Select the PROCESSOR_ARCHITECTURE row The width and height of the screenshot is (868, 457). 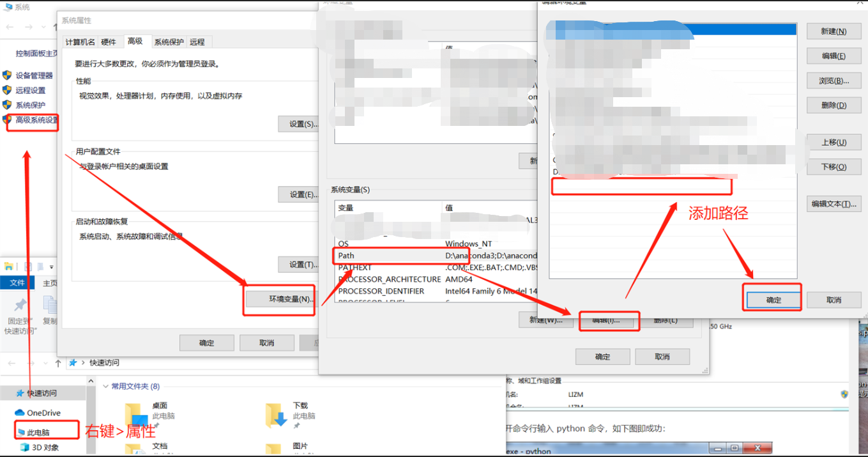tap(434, 279)
